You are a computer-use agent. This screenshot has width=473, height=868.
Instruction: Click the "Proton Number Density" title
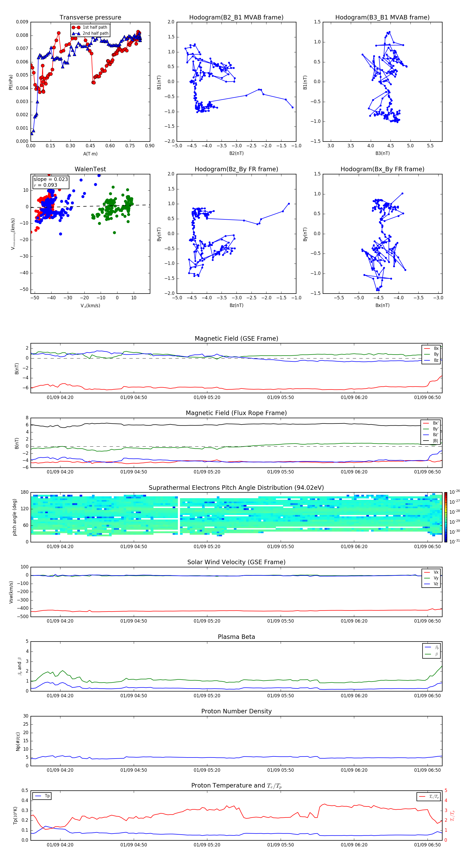click(x=236, y=711)
